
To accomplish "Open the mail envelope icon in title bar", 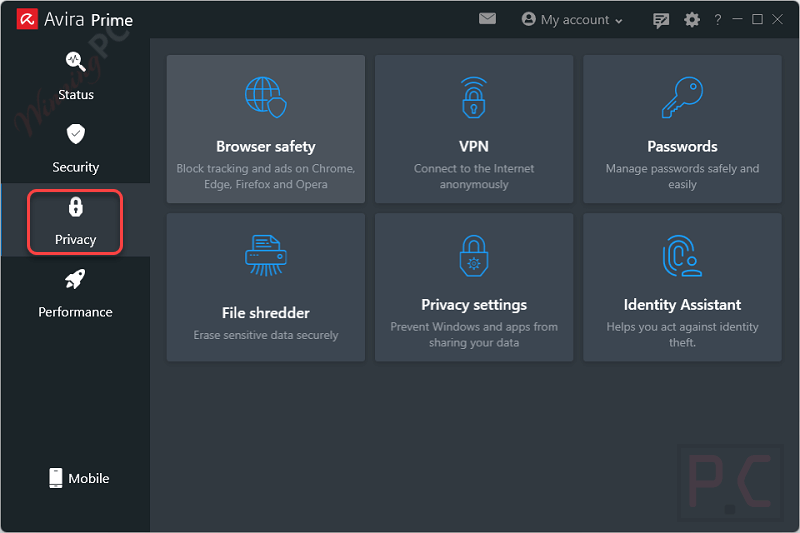I will coord(487,19).
